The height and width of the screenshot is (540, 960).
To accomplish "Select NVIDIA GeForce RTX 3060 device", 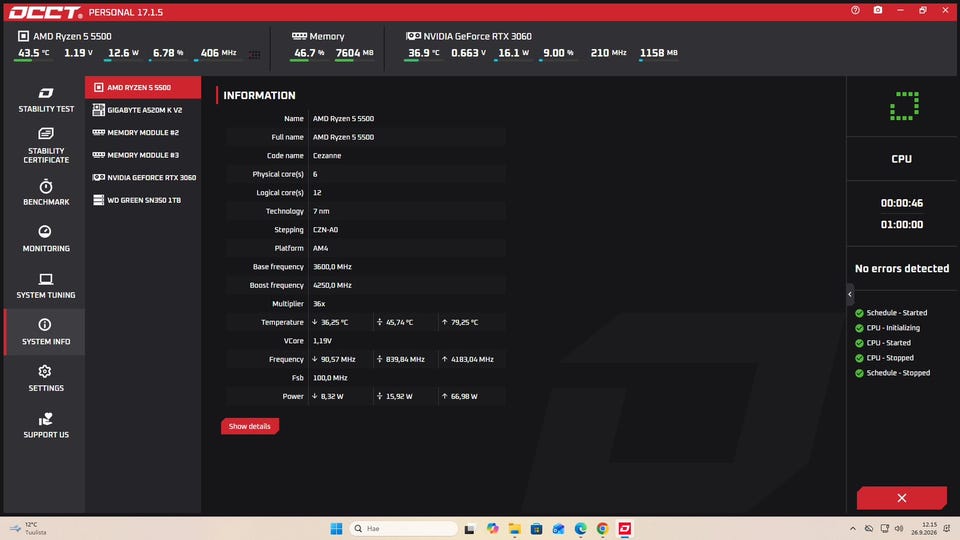I will 143,178.
